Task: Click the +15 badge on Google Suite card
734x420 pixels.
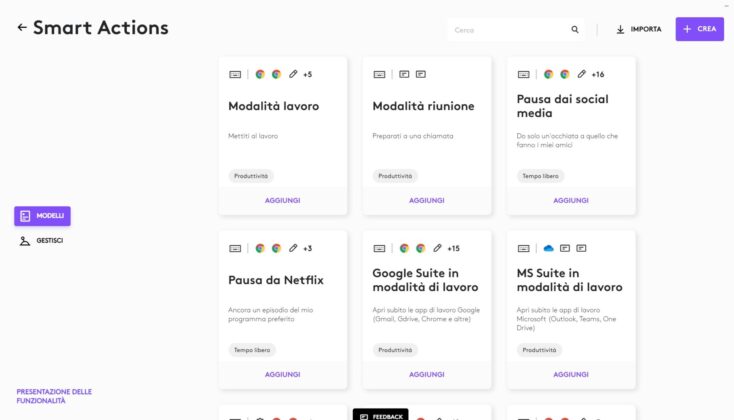Action: [453, 248]
